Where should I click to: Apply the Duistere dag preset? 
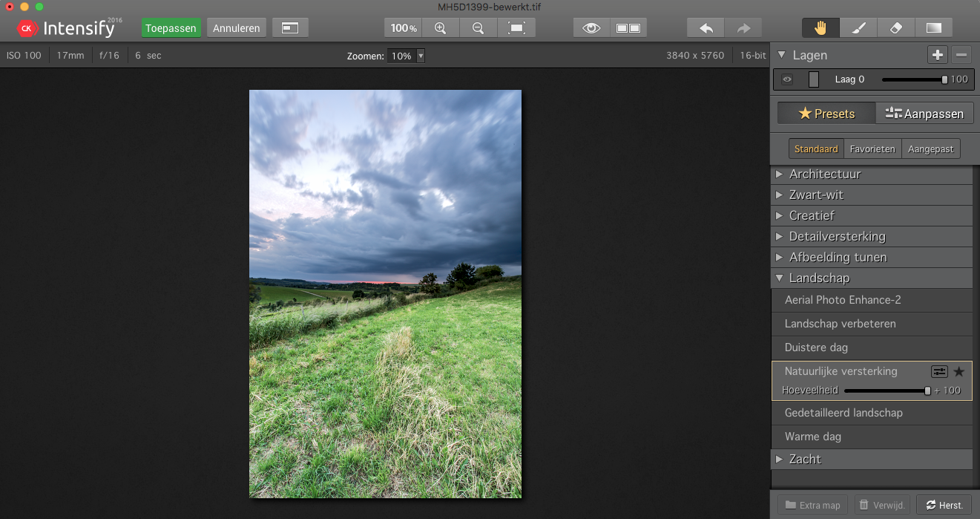point(872,347)
